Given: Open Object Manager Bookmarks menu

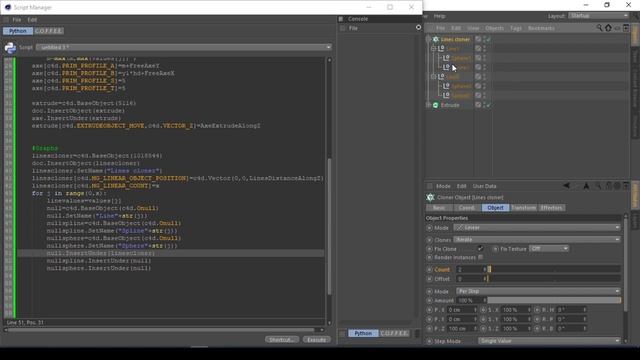Looking at the screenshot, I should coord(541,28).
